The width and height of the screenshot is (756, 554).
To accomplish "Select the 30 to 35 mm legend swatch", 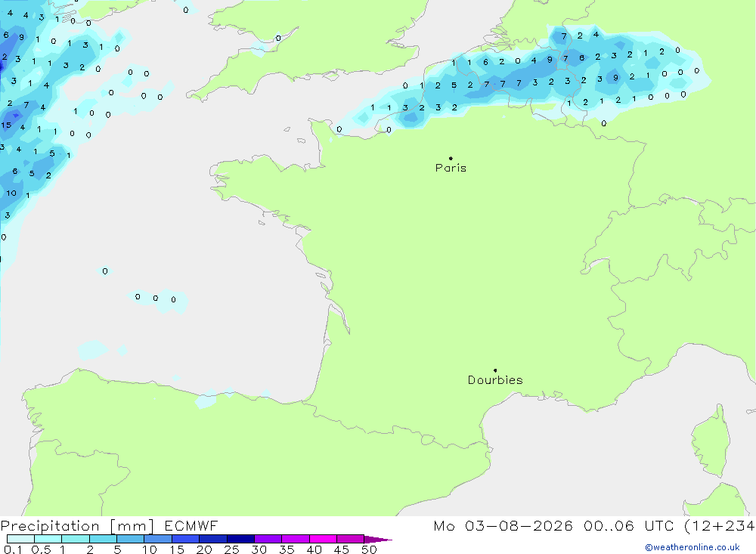I will (x=268, y=539).
